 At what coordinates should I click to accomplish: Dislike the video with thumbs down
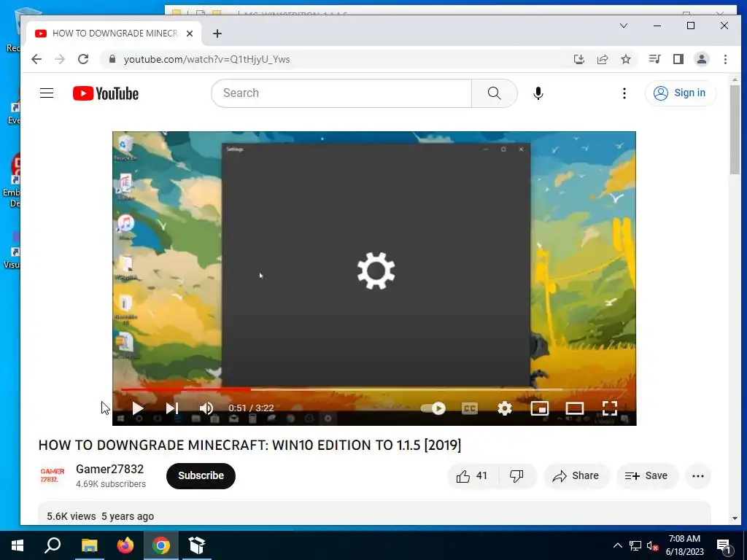tap(517, 475)
